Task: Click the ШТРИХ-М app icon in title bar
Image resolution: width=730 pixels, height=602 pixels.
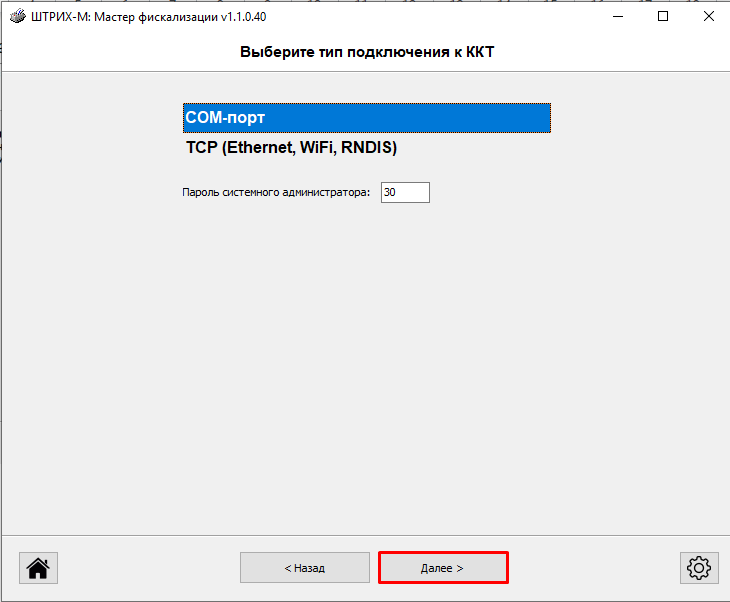Action: tap(15, 17)
